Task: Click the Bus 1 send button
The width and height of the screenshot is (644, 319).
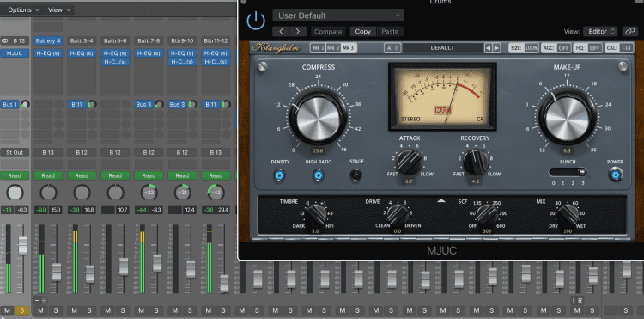Action: [x=10, y=104]
